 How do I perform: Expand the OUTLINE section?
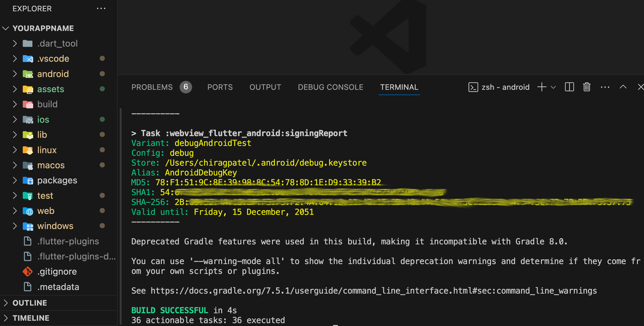[30, 303]
